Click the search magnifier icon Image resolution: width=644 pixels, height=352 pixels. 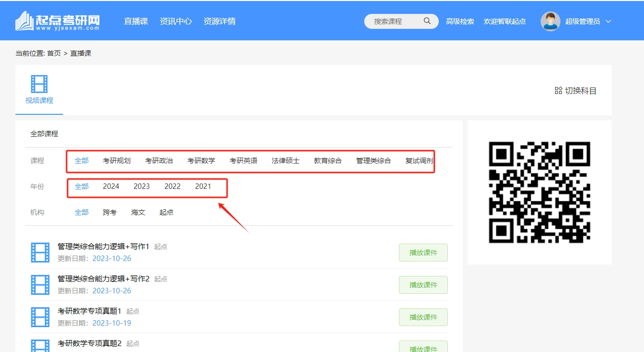[x=427, y=21]
